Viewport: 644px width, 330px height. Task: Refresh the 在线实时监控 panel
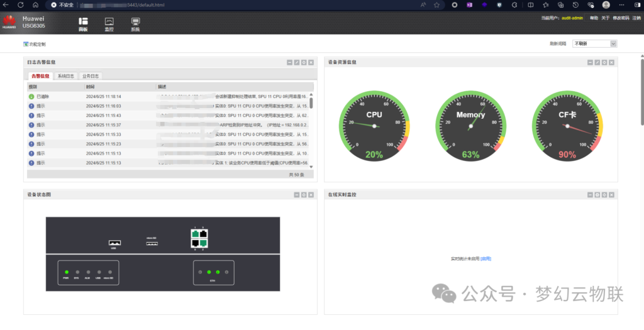point(604,195)
